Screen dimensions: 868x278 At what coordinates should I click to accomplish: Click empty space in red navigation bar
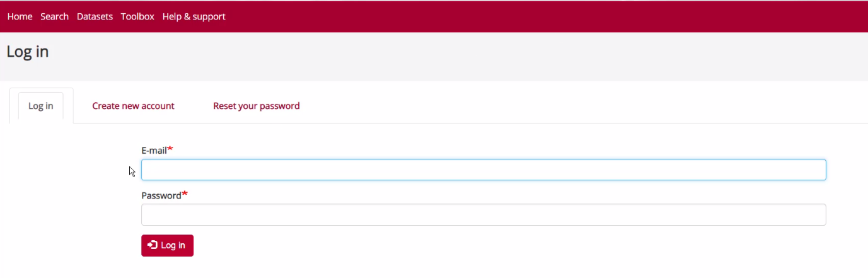click(x=536, y=16)
